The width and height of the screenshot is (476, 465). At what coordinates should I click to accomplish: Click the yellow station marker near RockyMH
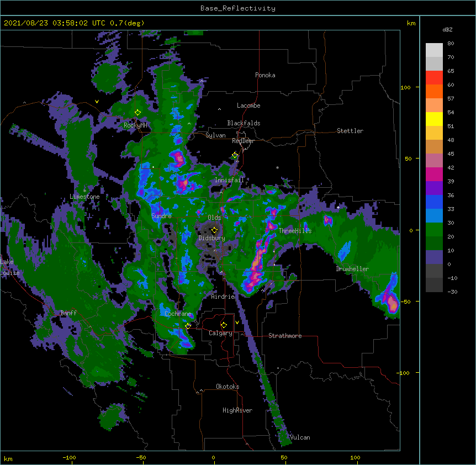coord(137,113)
